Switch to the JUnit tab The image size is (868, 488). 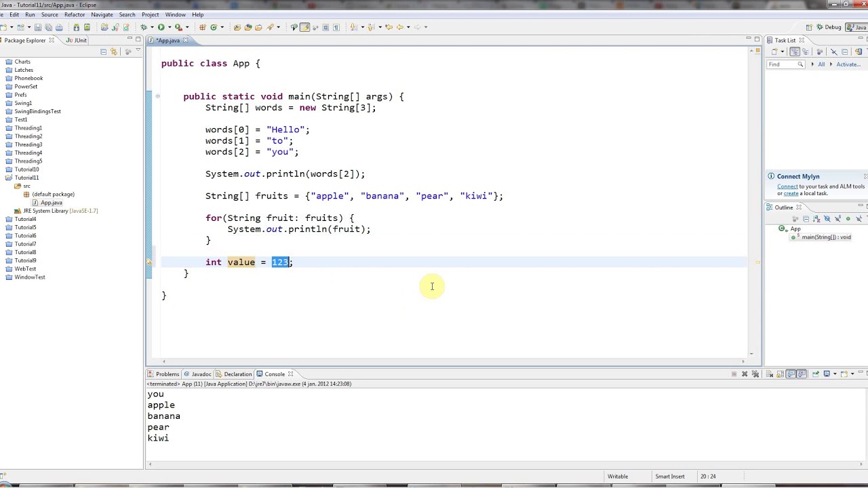tap(77, 40)
